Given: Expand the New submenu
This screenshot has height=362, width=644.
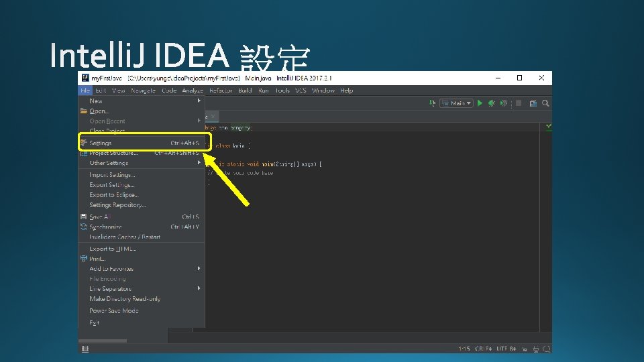Looking at the screenshot, I should (142, 101).
